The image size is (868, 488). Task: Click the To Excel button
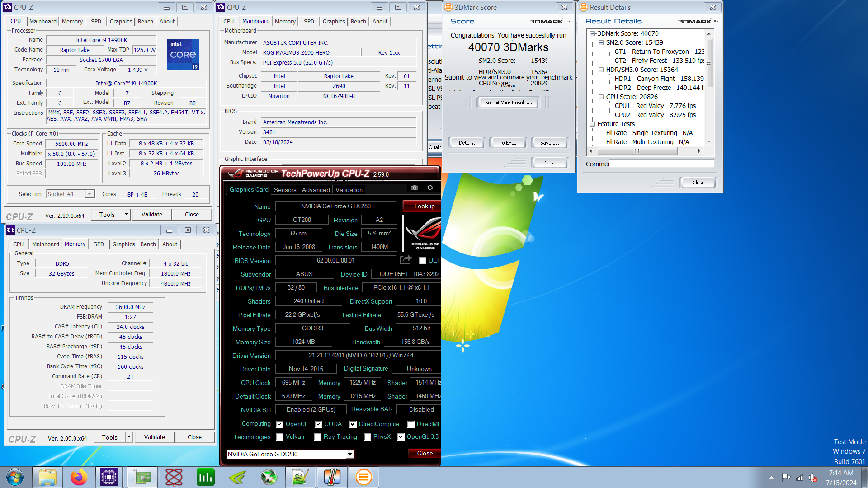click(508, 143)
